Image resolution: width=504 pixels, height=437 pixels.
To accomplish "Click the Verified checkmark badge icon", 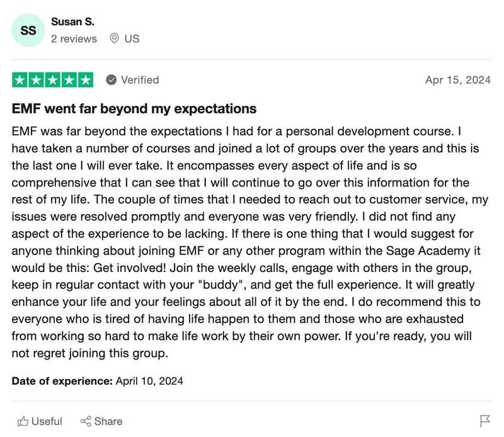I will coord(111,80).
